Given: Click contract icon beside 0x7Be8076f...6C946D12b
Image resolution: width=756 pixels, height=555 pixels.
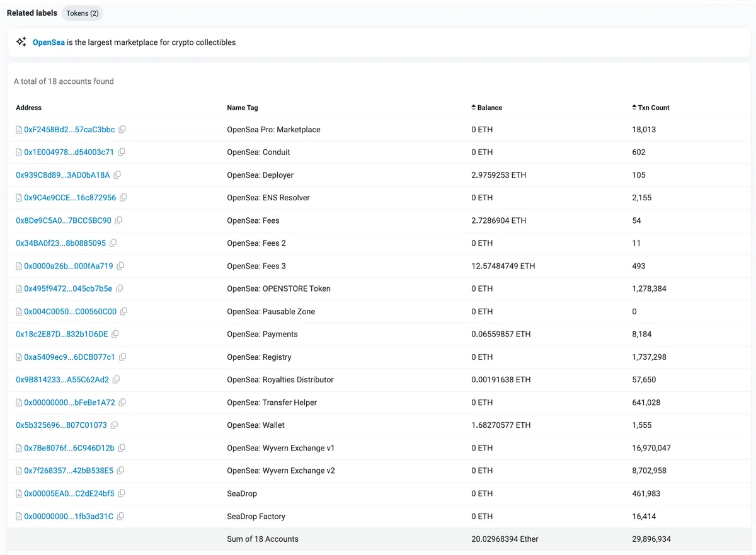Looking at the screenshot, I should click(x=19, y=448).
